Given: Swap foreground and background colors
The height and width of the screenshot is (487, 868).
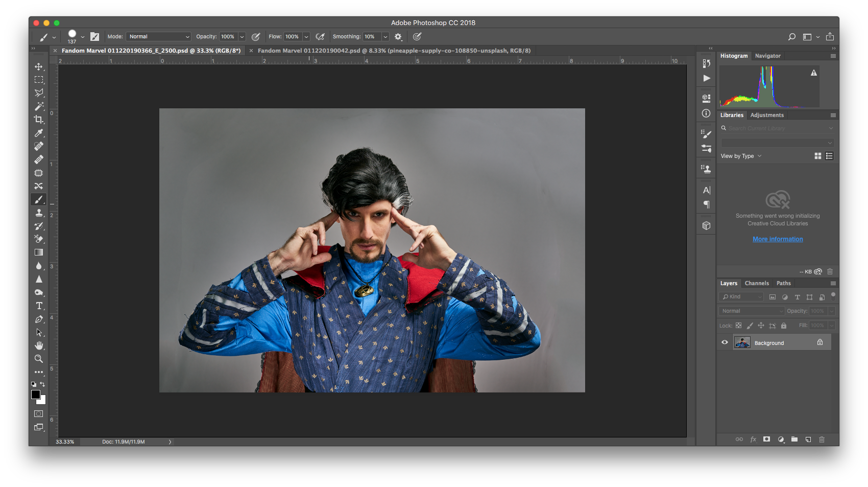Looking at the screenshot, I should pos(42,384).
